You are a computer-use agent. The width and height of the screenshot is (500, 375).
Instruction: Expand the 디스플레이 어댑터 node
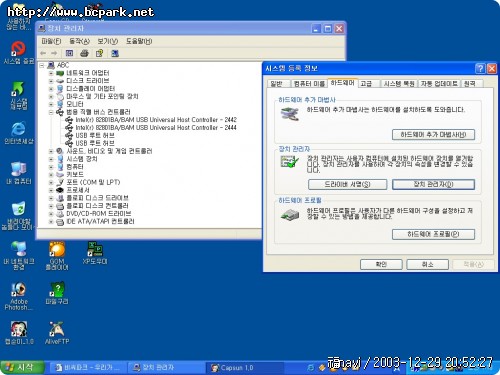pos(51,89)
